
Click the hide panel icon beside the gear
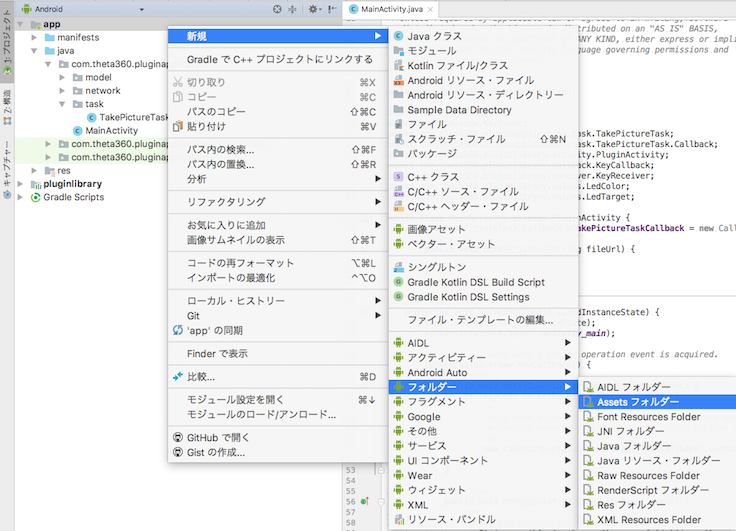(332, 8)
